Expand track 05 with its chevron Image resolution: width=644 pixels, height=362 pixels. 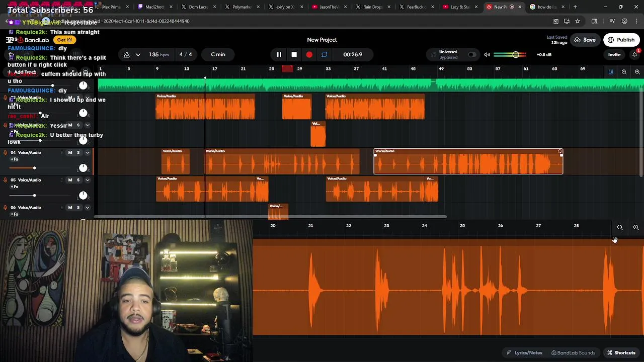87,180
